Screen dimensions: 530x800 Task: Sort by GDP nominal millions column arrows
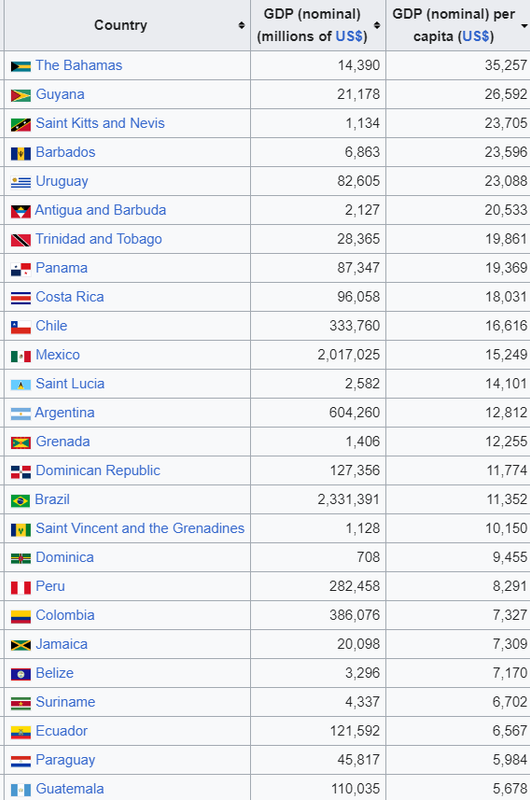[377, 25]
